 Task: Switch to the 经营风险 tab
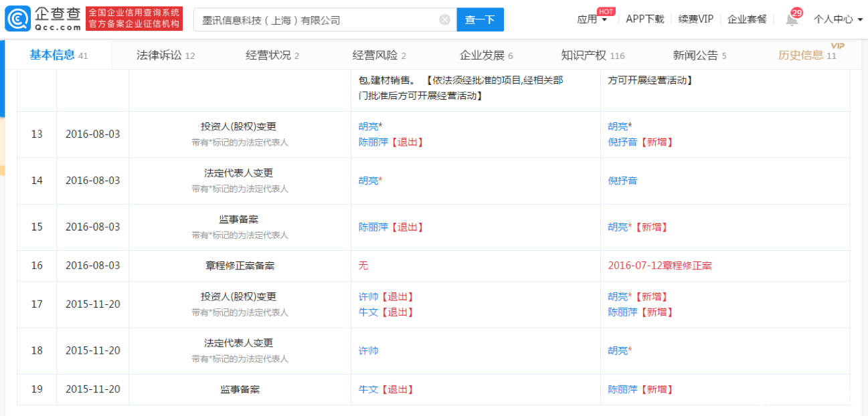pos(379,55)
